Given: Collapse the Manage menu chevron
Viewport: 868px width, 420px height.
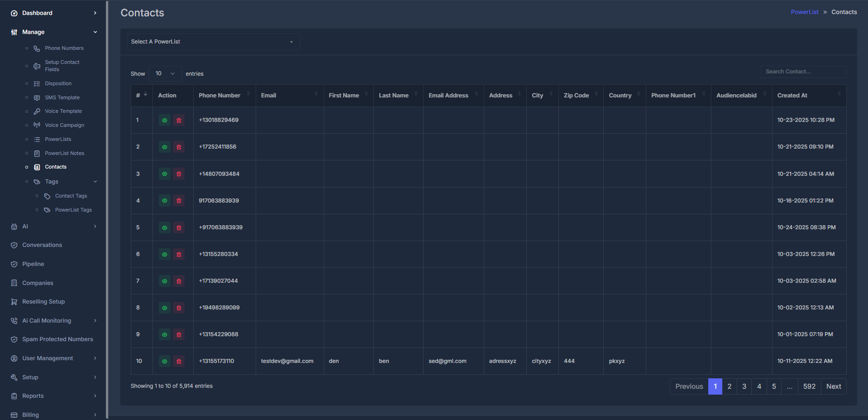Looking at the screenshot, I should [x=95, y=32].
